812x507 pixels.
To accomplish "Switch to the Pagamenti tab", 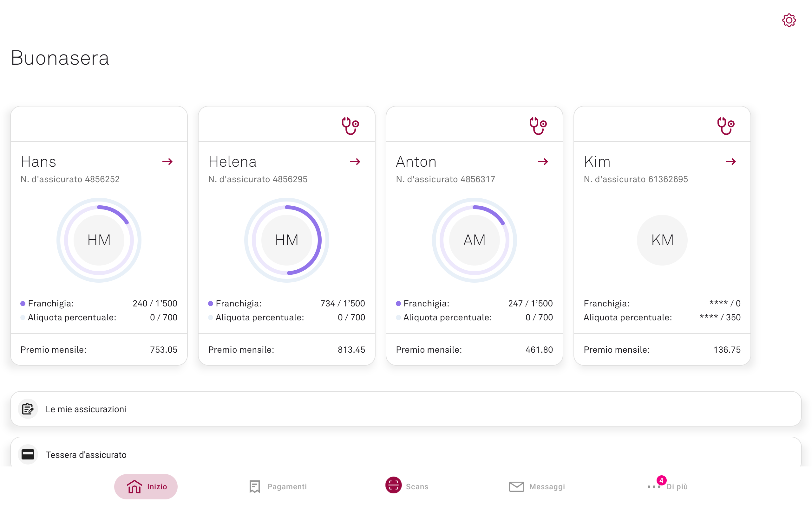I will [278, 486].
